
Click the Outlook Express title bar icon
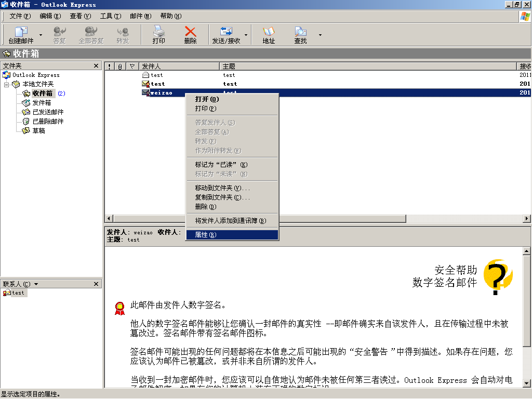tap(4, 4)
